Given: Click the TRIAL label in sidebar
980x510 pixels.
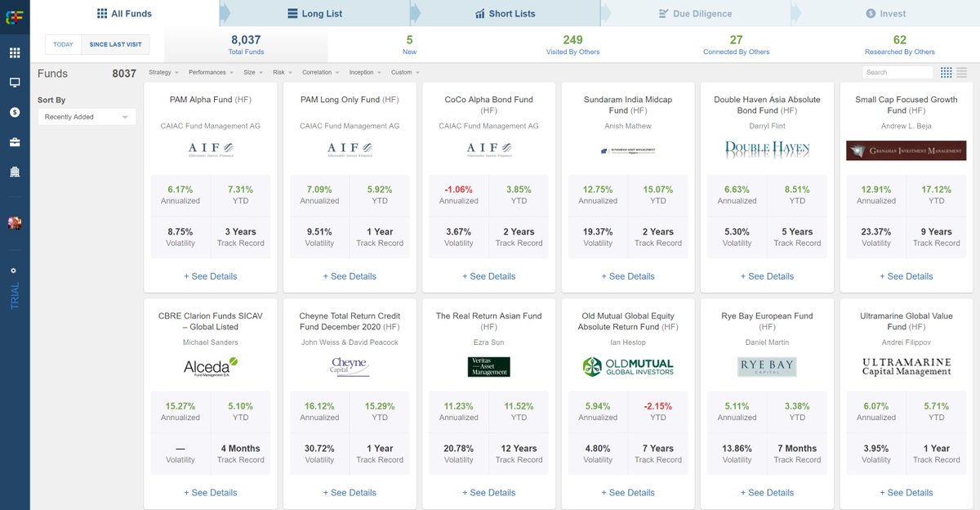Looking at the screenshot, I should pyautogui.click(x=15, y=296).
